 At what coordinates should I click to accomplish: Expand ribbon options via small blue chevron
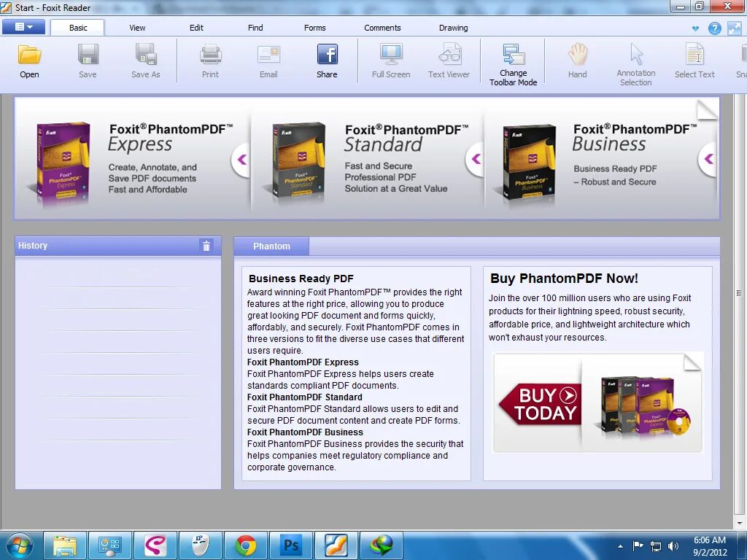(x=695, y=28)
